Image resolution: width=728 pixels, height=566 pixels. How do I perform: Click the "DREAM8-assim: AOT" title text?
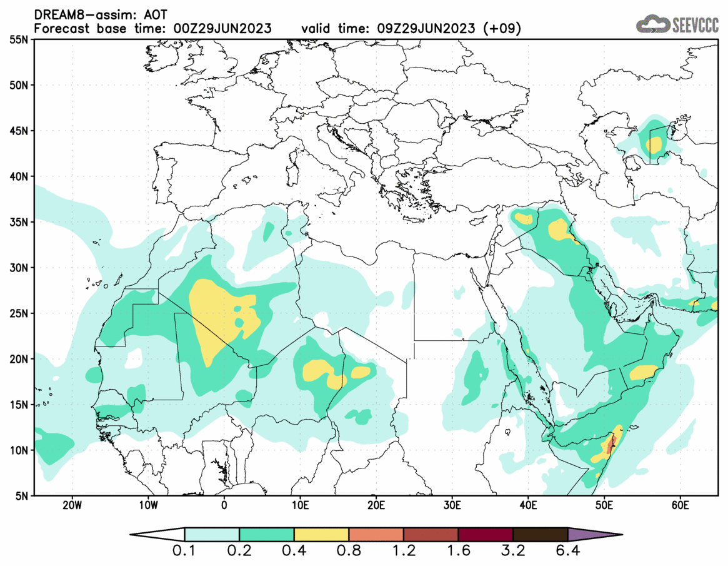pyautogui.click(x=101, y=15)
